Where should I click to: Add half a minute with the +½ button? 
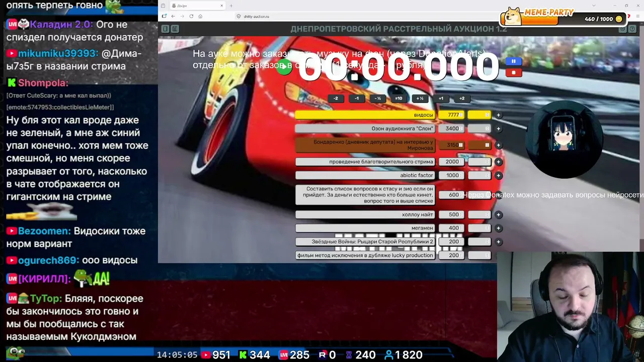pos(420,99)
